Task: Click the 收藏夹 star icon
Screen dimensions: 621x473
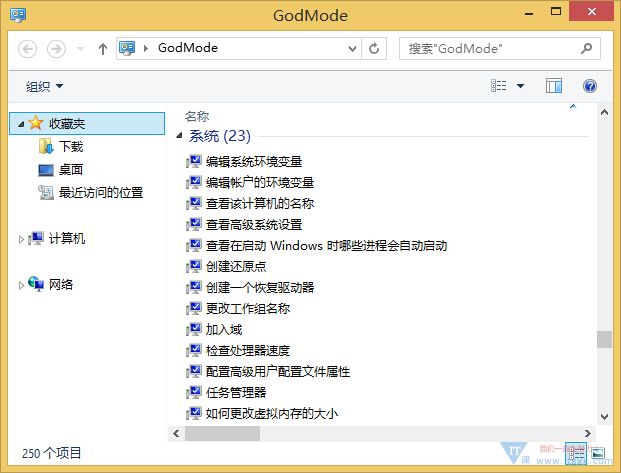Action: [36, 123]
